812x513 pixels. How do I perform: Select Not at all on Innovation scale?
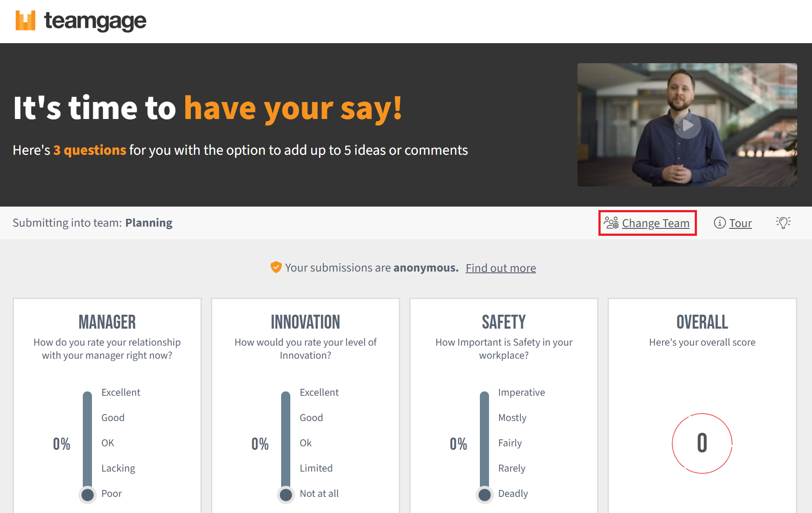(319, 493)
